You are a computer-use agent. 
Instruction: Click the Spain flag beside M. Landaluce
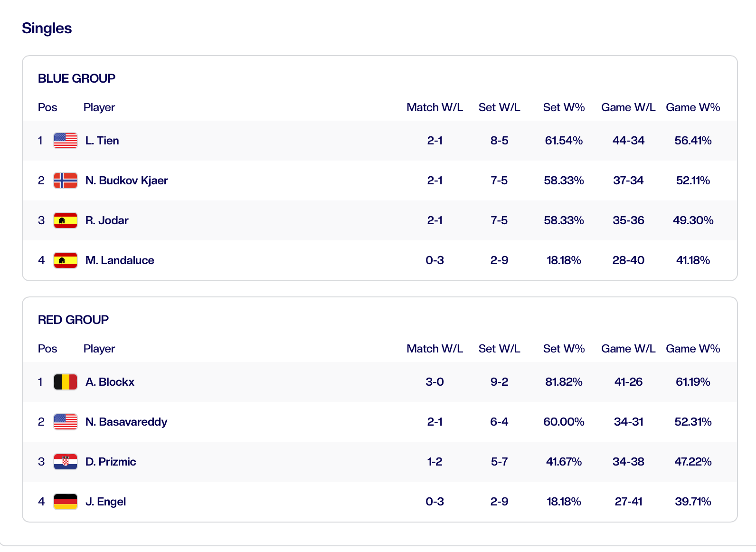(x=66, y=260)
